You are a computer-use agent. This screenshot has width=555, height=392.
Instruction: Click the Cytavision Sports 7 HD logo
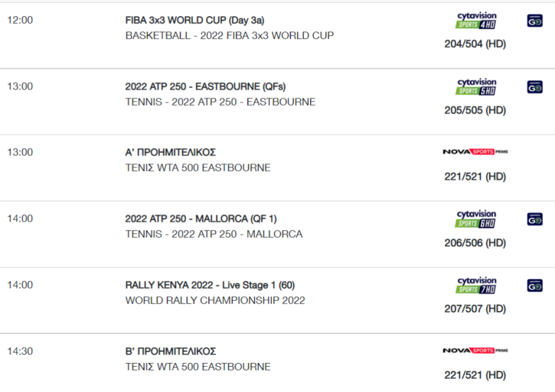[476, 285]
